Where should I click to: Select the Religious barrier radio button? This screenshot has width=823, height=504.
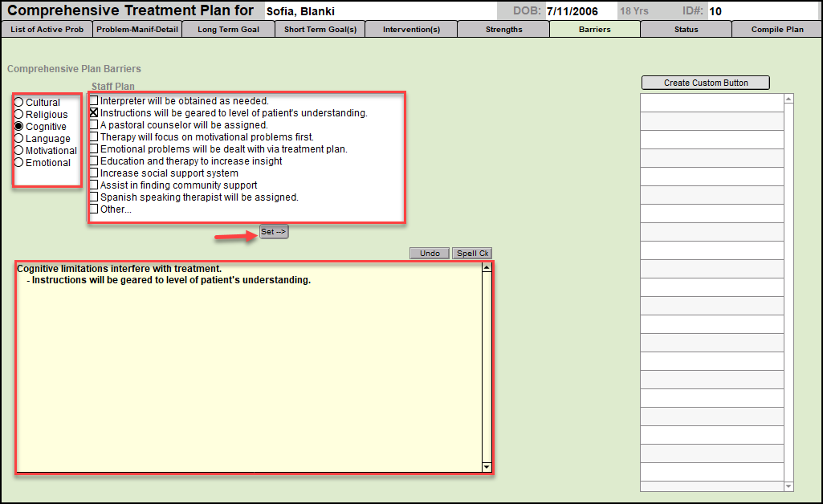click(19, 115)
